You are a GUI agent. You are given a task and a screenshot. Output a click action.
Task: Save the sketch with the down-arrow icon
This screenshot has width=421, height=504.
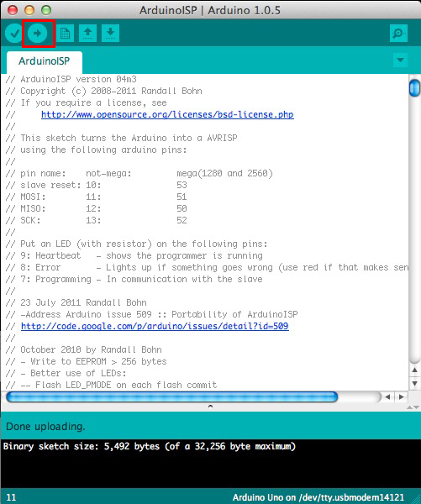(x=110, y=33)
